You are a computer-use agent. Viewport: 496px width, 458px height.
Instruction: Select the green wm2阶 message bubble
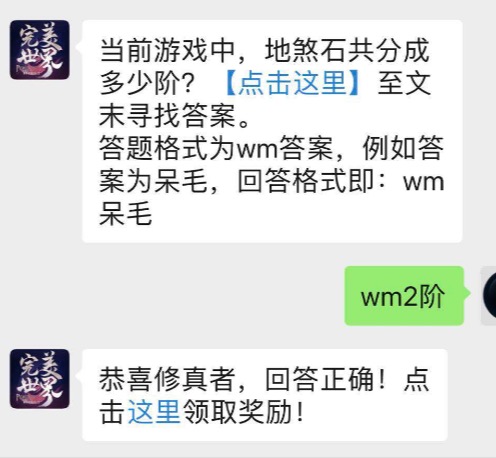pos(404,296)
